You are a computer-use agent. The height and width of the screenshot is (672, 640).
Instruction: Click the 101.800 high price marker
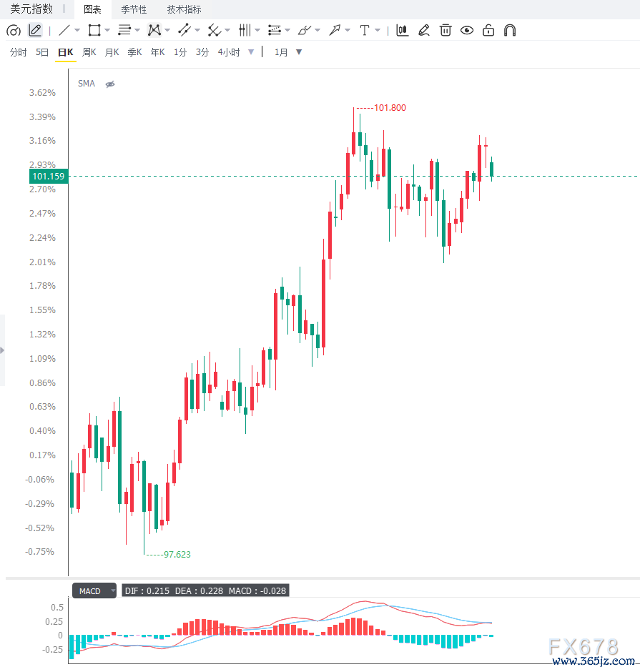click(x=390, y=108)
